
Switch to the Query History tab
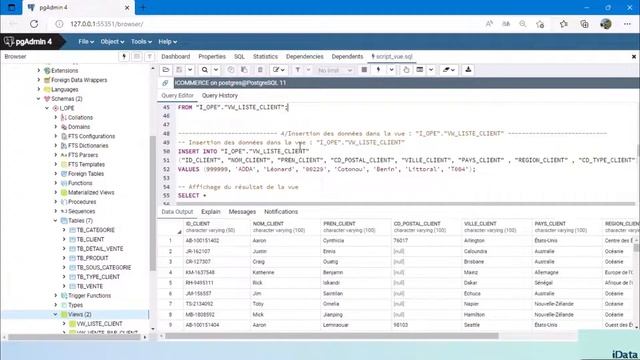(x=220, y=96)
